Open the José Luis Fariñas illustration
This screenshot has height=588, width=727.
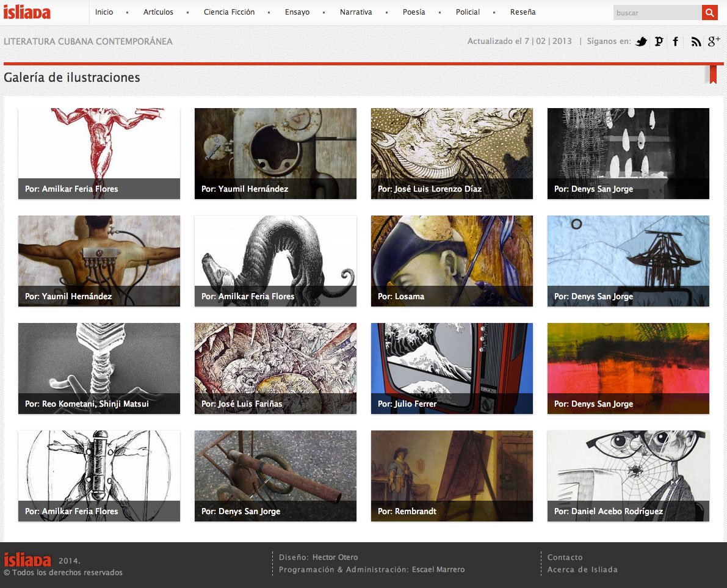tap(275, 369)
